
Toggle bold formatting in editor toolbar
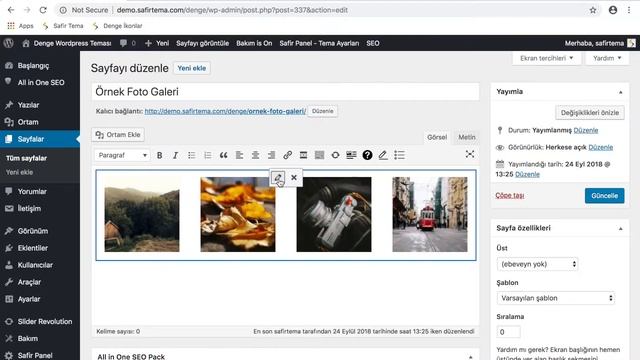point(160,155)
